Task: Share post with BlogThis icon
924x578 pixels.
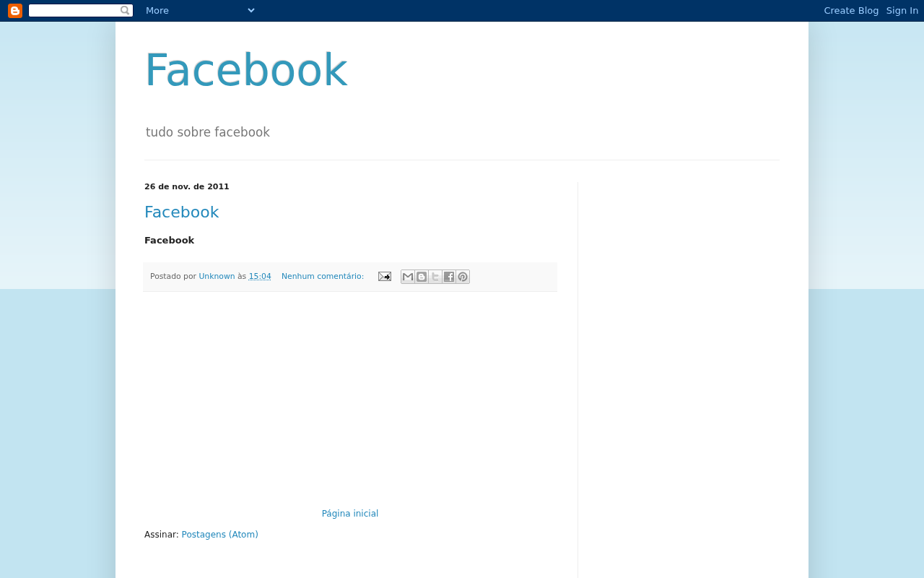Action: click(x=422, y=277)
